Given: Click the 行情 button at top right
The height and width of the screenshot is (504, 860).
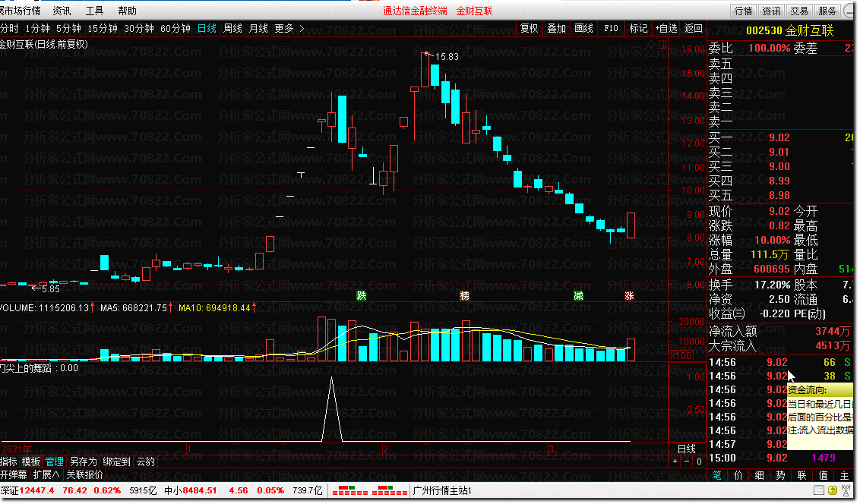Looking at the screenshot, I should (x=743, y=11).
